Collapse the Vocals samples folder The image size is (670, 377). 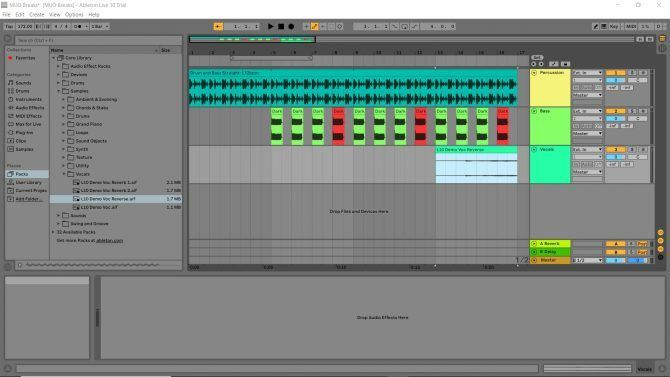[x=64, y=174]
